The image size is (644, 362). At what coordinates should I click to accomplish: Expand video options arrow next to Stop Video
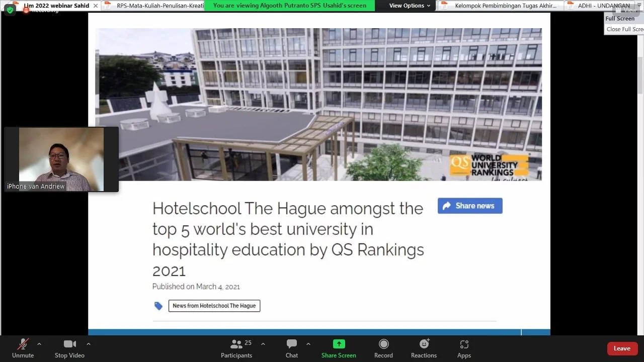(89, 344)
